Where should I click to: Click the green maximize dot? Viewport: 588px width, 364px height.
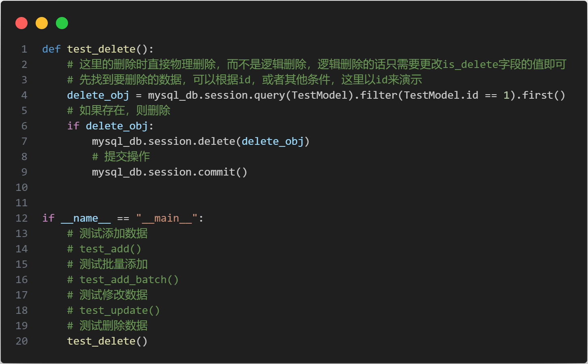[62, 23]
